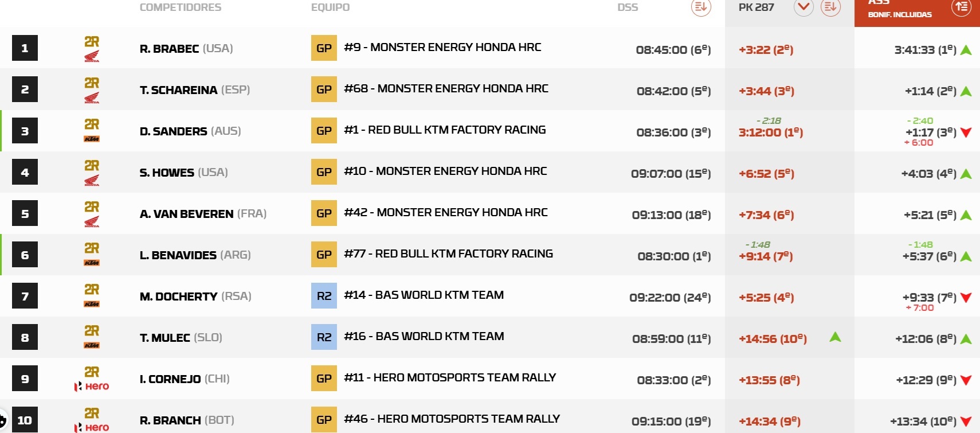Click red down arrow in R. Branch's row
980x433 pixels.
[966, 422]
